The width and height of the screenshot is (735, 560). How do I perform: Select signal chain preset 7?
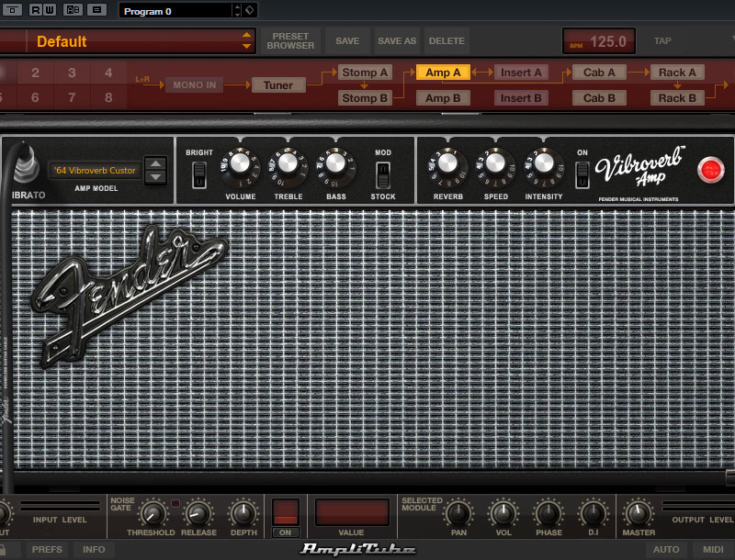tap(72, 97)
